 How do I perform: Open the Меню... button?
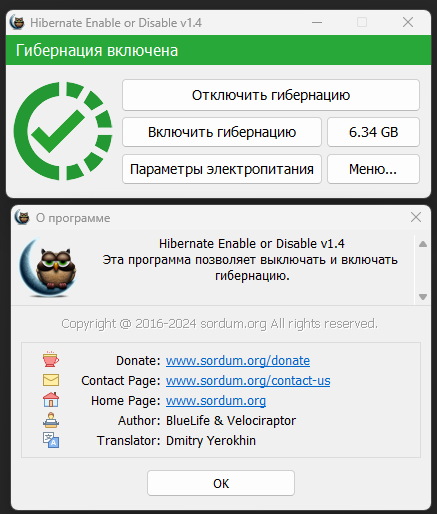click(x=373, y=169)
